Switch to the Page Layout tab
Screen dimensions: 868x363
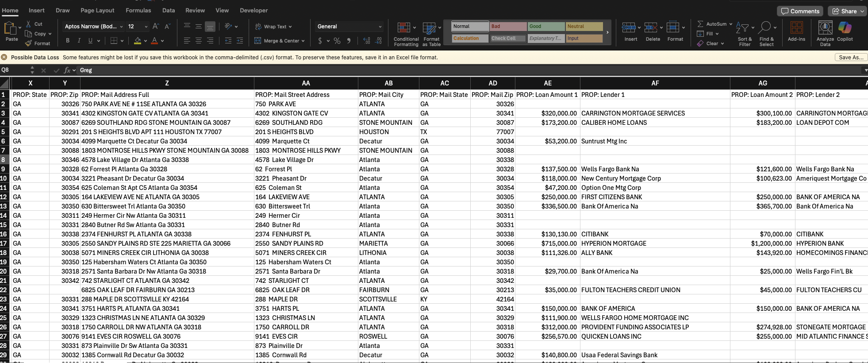coord(97,10)
